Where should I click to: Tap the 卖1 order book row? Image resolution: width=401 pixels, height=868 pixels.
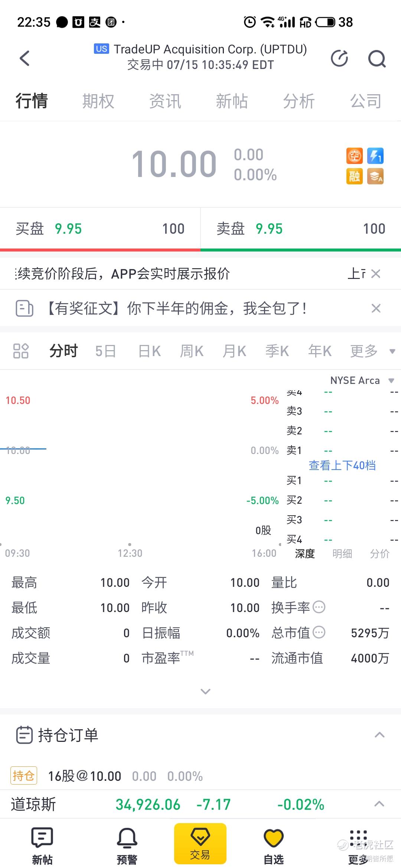[x=342, y=450]
